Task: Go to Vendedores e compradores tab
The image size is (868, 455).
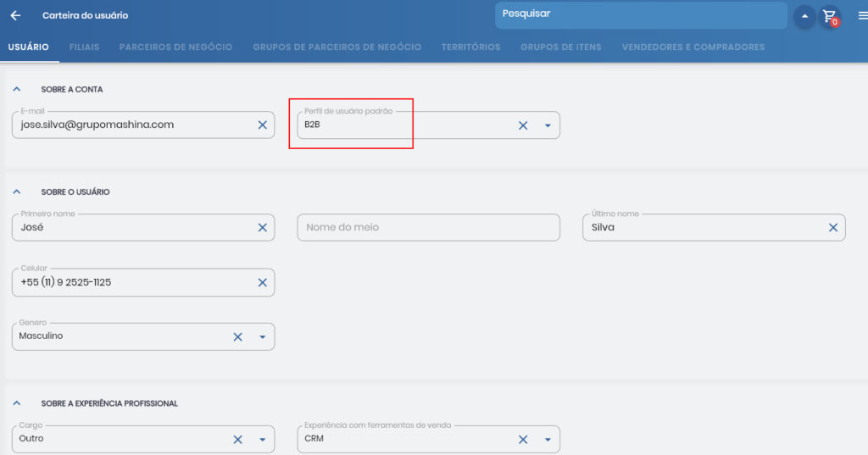Action: click(693, 47)
